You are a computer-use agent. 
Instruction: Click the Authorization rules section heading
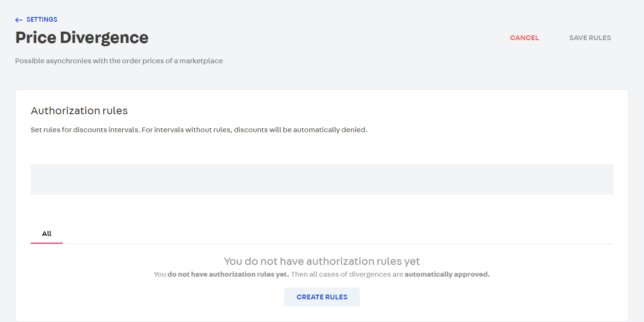[79, 111]
